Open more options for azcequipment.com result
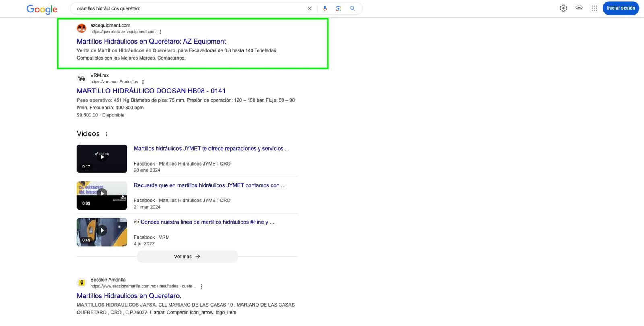 (x=160, y=32)
